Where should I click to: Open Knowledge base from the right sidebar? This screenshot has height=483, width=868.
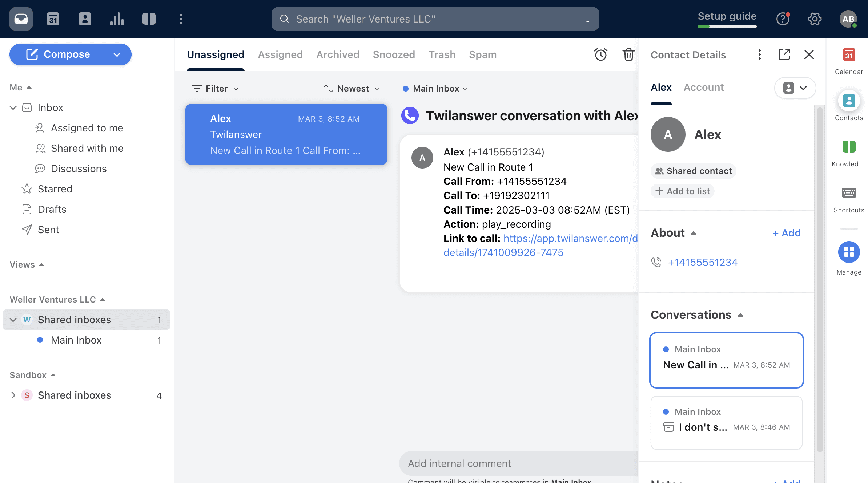point(849,147)
